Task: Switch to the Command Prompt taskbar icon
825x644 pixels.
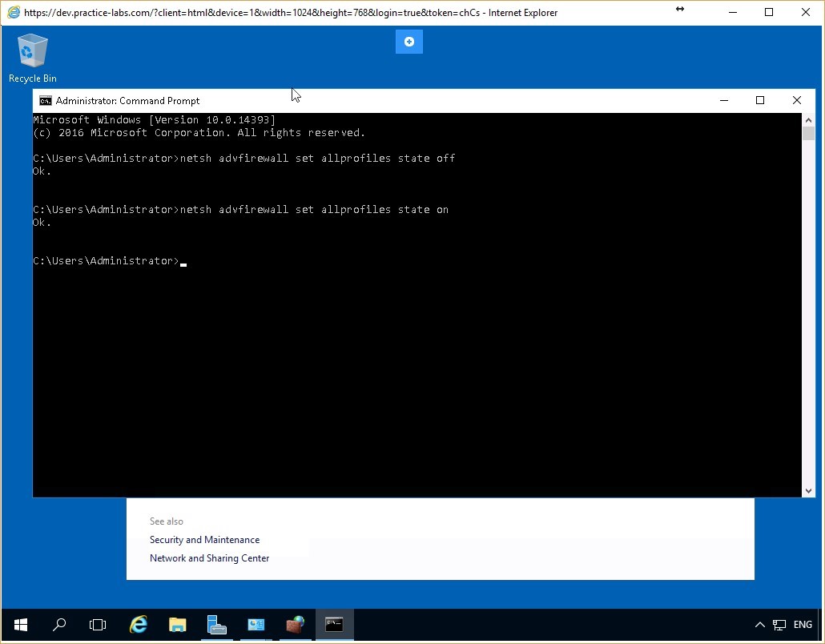Action: click(x=334, y=625)
